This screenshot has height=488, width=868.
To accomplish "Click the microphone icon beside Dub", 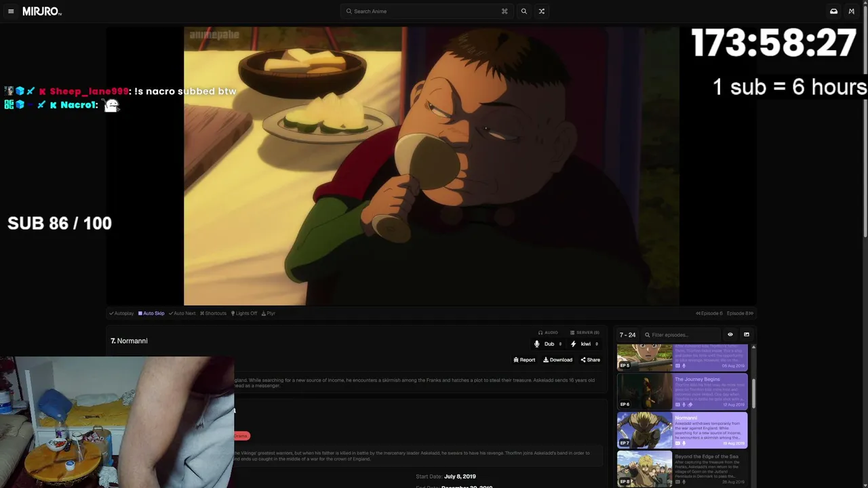I will 537,344.
